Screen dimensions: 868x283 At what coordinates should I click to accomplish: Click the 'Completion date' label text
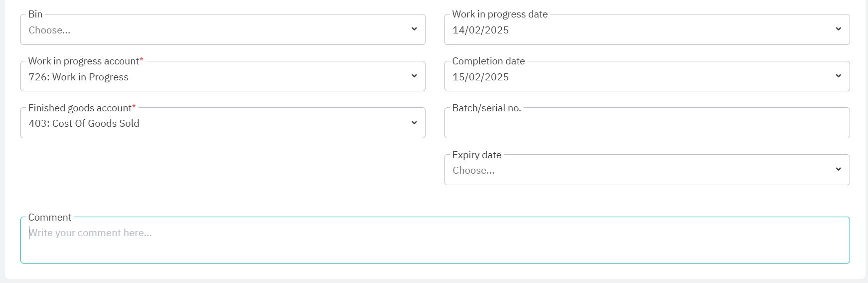click(x=488, y=61)
